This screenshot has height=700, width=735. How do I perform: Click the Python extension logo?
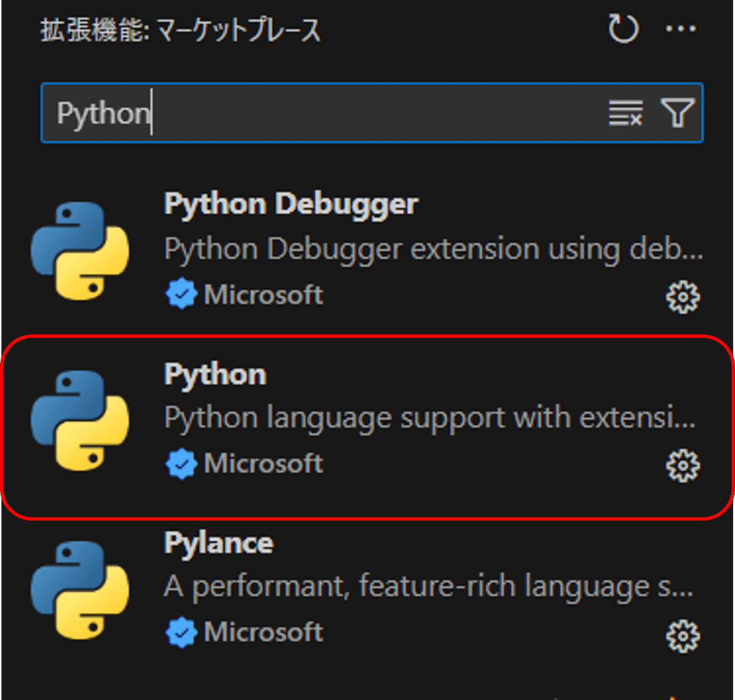[x=80, y=420]
